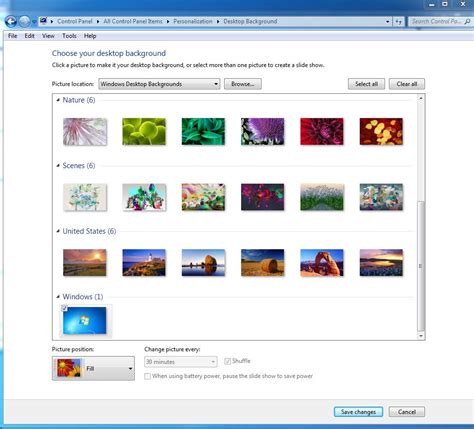Select the pink-white flower Nature wallpaper
474x429 pixels.
(x=85, y=132)
